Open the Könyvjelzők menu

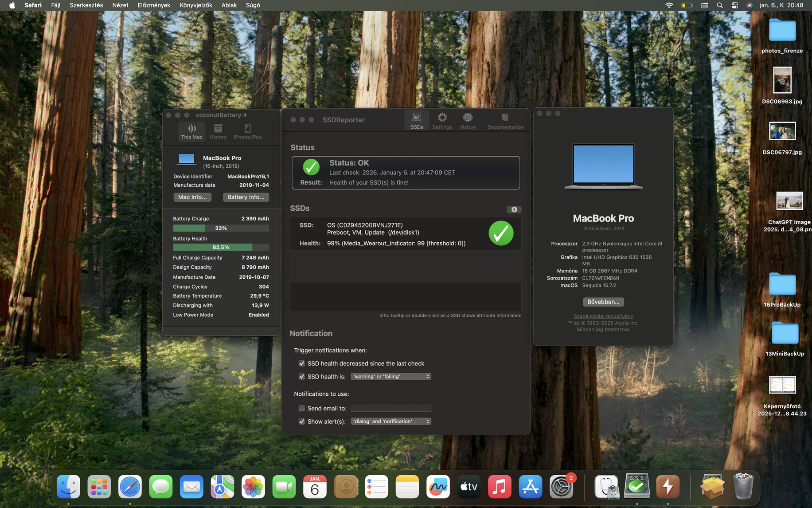(196, 5)
